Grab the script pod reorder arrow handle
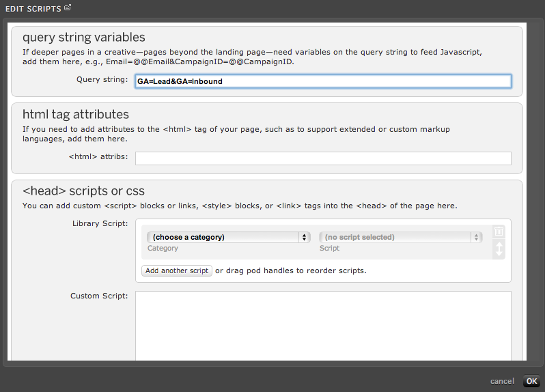 [499, 249]
